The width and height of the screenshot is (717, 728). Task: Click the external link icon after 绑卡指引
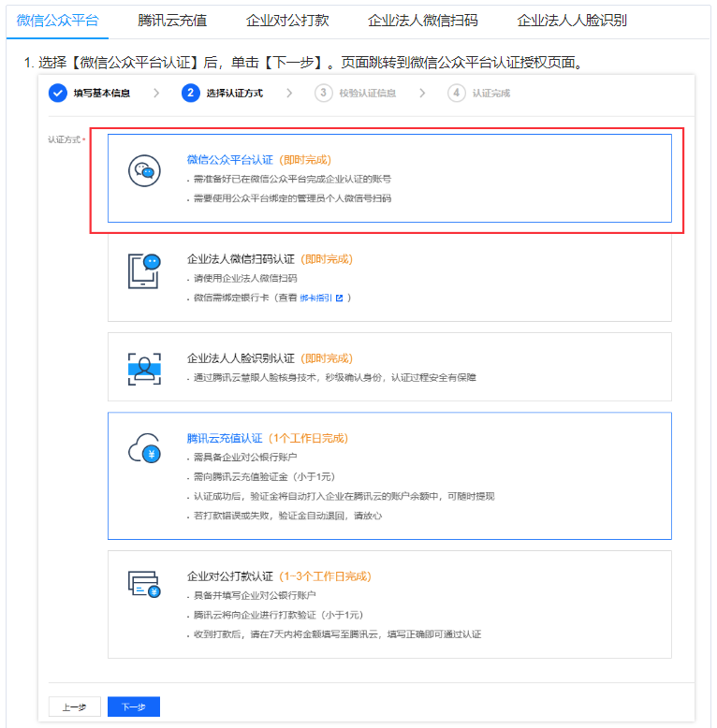[340, 298]
